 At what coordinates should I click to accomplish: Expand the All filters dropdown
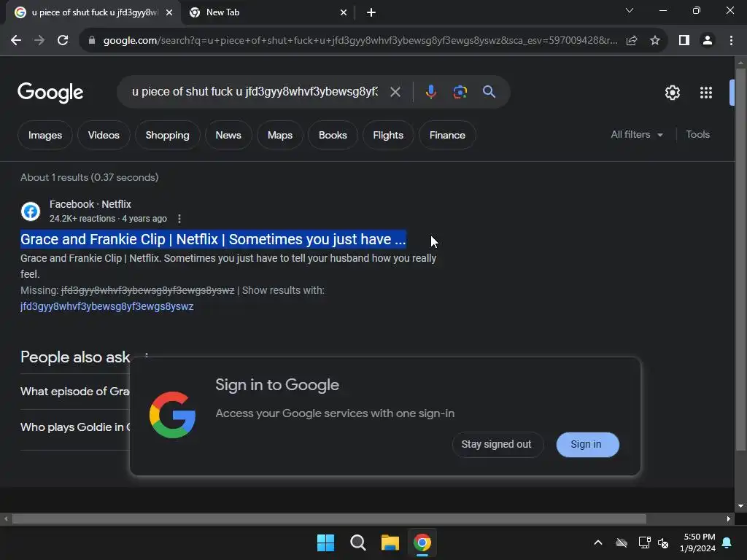pyautogui.click(x=636, y=135)
